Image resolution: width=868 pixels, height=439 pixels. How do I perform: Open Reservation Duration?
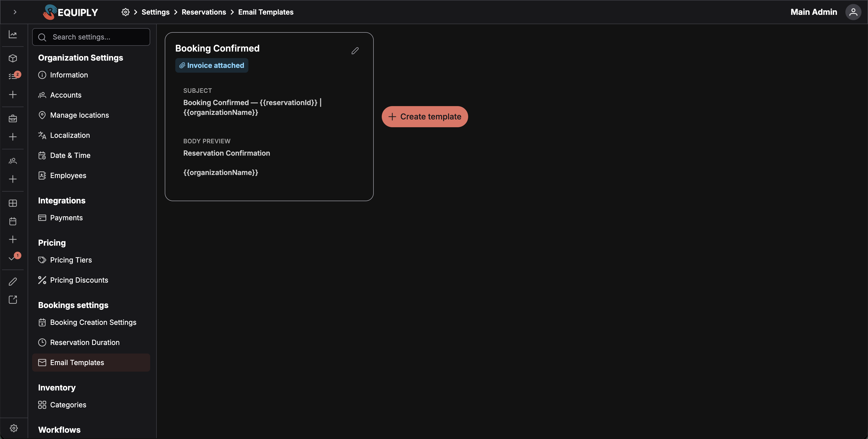click(91, 342)
